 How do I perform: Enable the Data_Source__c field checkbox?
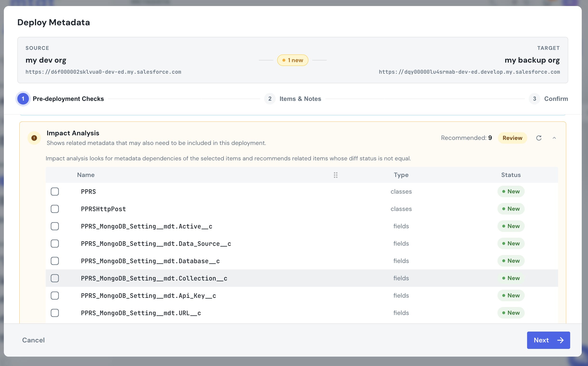coord(55,243)
